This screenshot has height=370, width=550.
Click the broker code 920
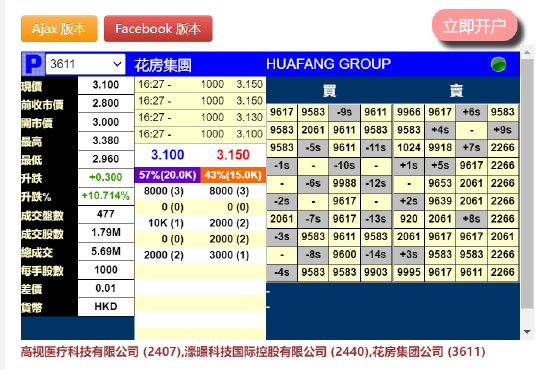pos(409,219)
